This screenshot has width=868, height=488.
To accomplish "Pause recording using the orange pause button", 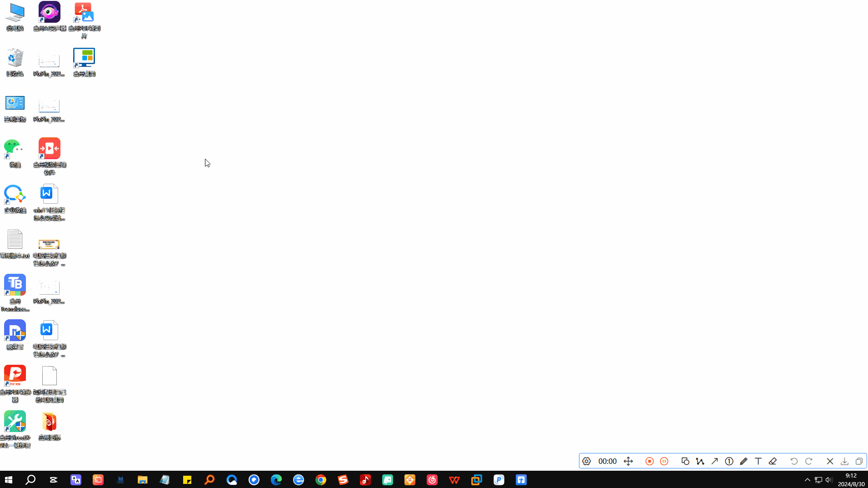I will (664, 461).
